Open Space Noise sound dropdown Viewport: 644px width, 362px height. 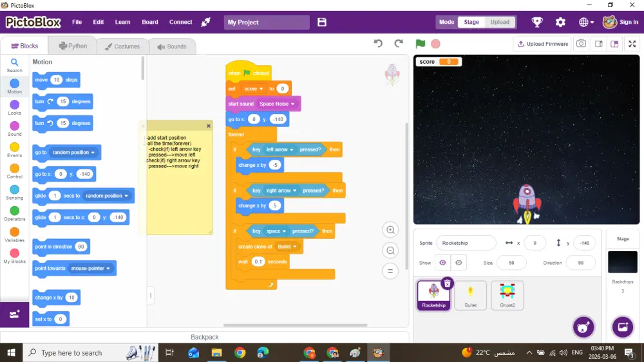tap(277, 104)
